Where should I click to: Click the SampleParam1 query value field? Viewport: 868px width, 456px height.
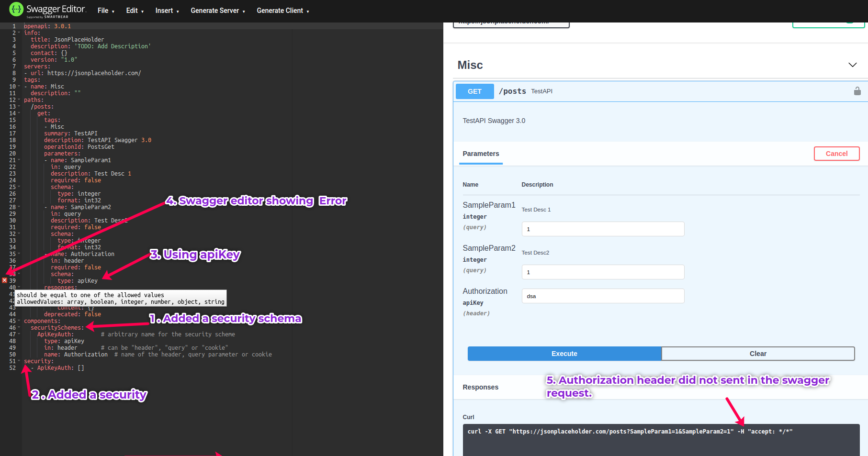click(603, 229)
